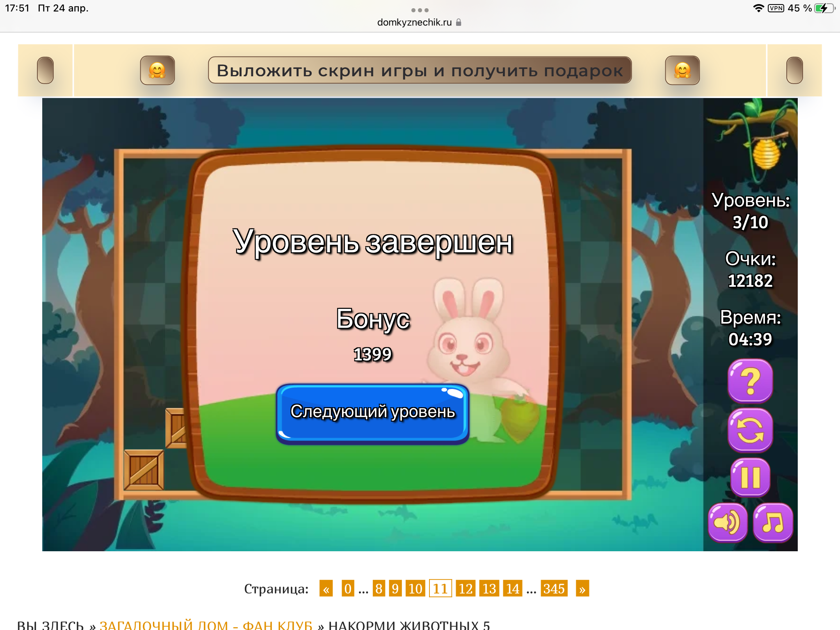Click the purple question mark help button
840x630 pixels.
pos(750,381)
